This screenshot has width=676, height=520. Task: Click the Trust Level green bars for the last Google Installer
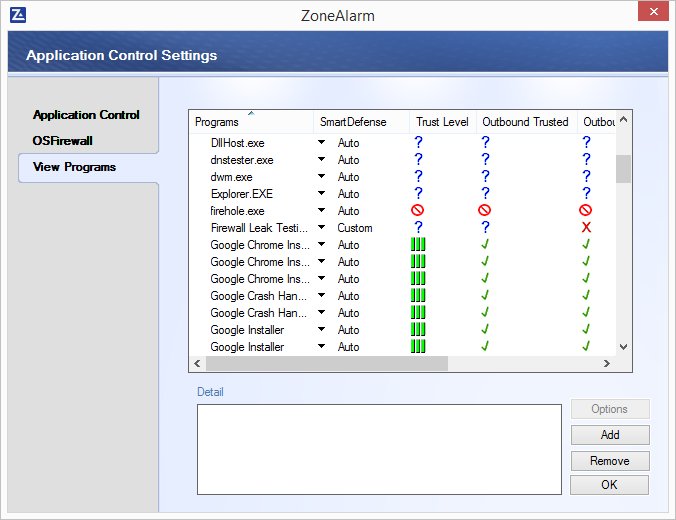418,346
